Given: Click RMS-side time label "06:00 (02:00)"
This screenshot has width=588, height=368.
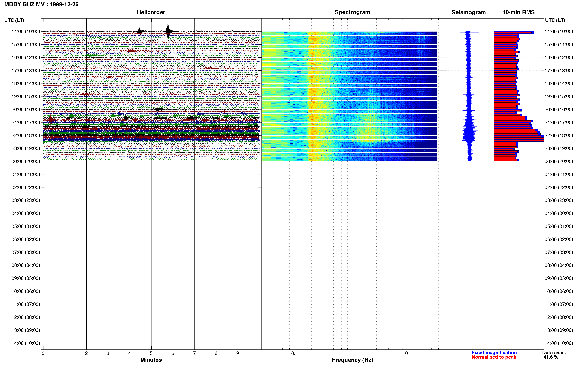Looking at the screenshot, I should tap(559, 239).
